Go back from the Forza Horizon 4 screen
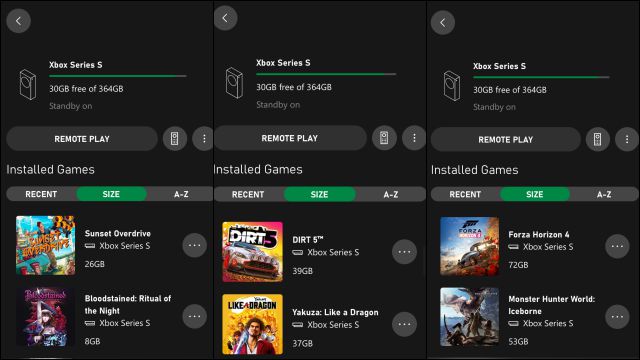Image resolution: width=640 pixels, height=360 pixels. coord(442,22)
